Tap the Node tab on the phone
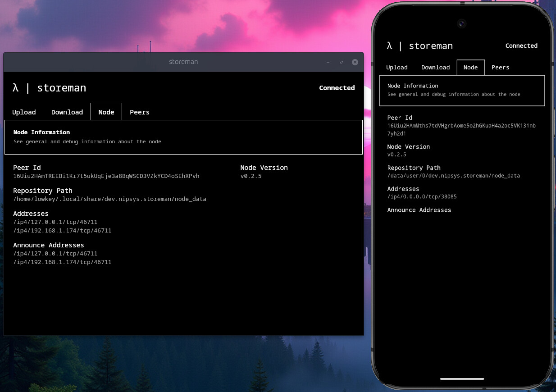The width and height of the screenshot is (556, 392). pos(470,68)
